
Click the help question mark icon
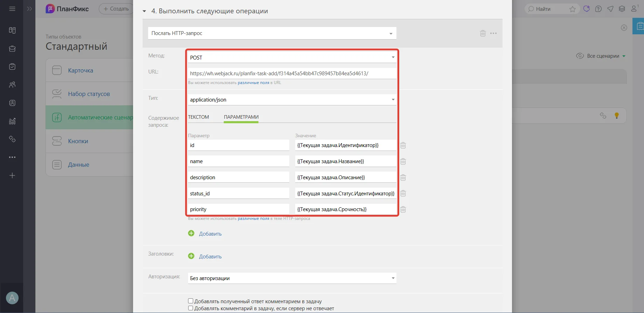[x=598, y=9]
